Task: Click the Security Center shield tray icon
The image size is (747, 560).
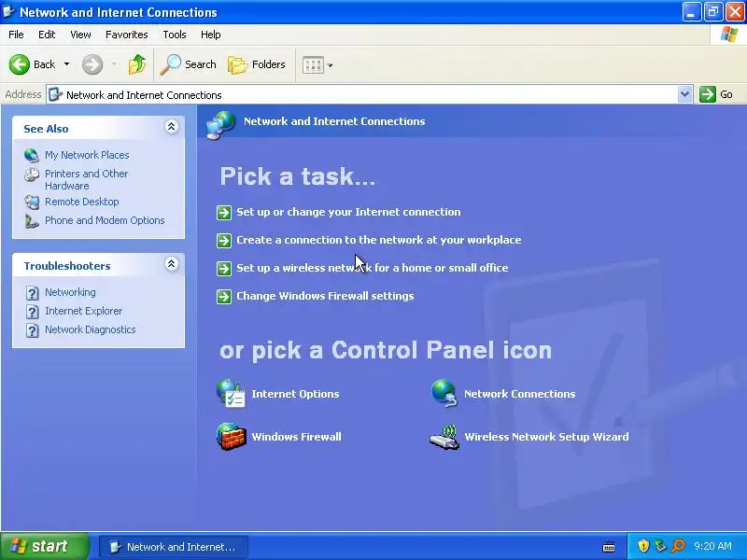Action: point(643,546)
